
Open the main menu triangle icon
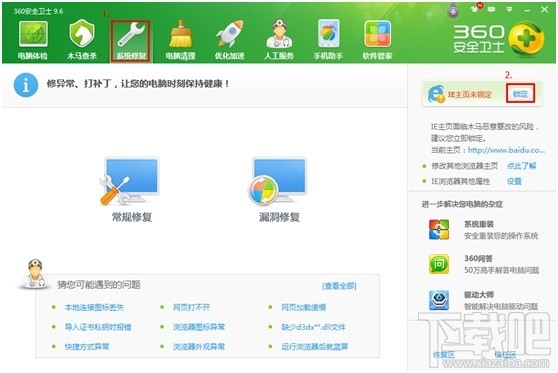[x=509, y=10]
